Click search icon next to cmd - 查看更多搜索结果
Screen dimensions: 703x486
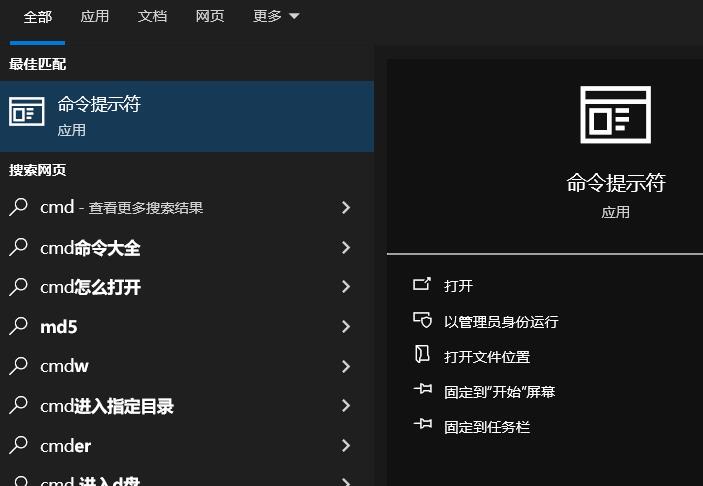(x=18, y=207)
